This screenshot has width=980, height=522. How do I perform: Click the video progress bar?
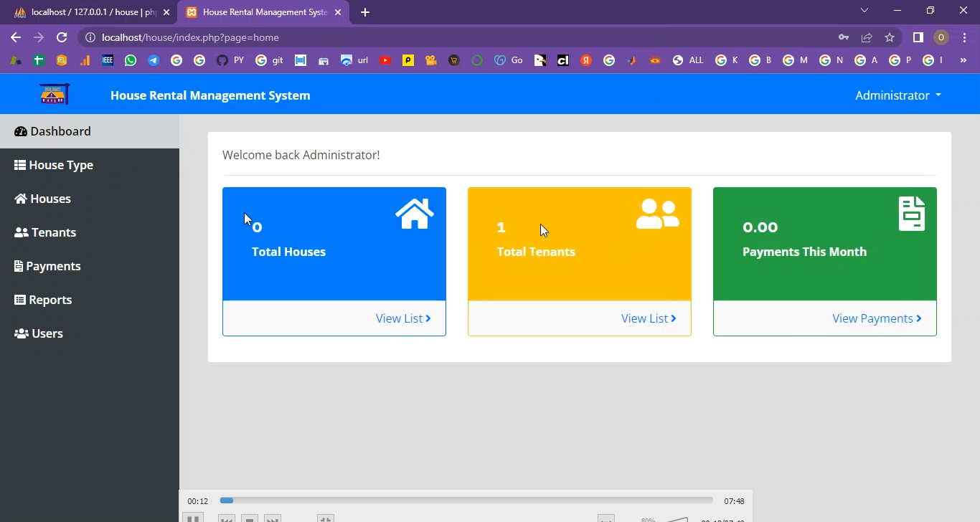point(466,500)
